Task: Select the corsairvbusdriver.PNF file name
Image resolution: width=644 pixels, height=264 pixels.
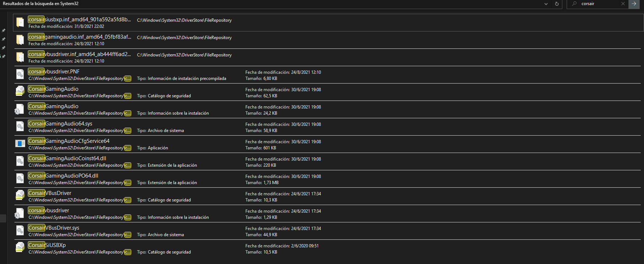Action: 54,72
